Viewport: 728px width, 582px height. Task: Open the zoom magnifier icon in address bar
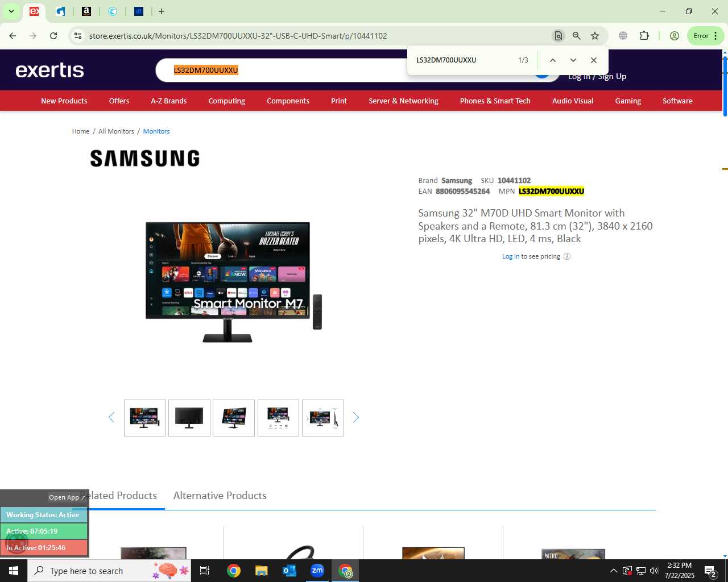point(577,36)
